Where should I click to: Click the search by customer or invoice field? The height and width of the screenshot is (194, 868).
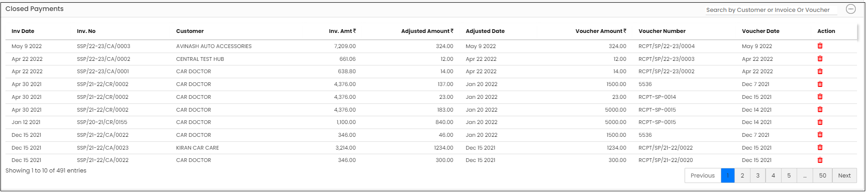771,10
